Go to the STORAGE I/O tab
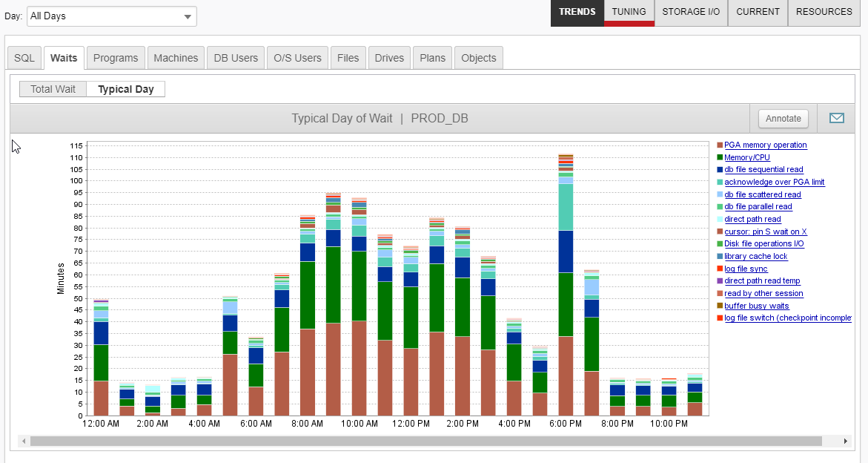 click(x=691, y=12)
